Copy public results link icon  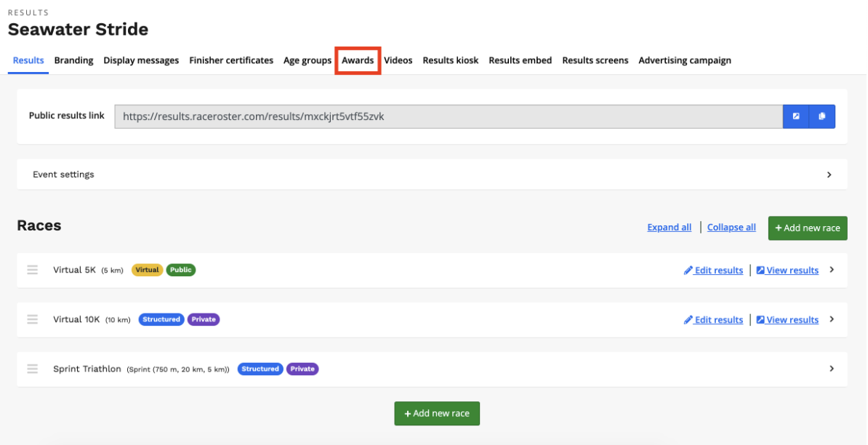pyautogui.click(x=822, y=116)
